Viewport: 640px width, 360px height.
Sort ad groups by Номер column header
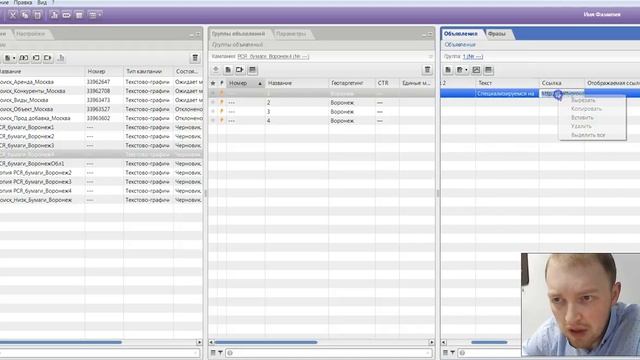pos(245,83)
